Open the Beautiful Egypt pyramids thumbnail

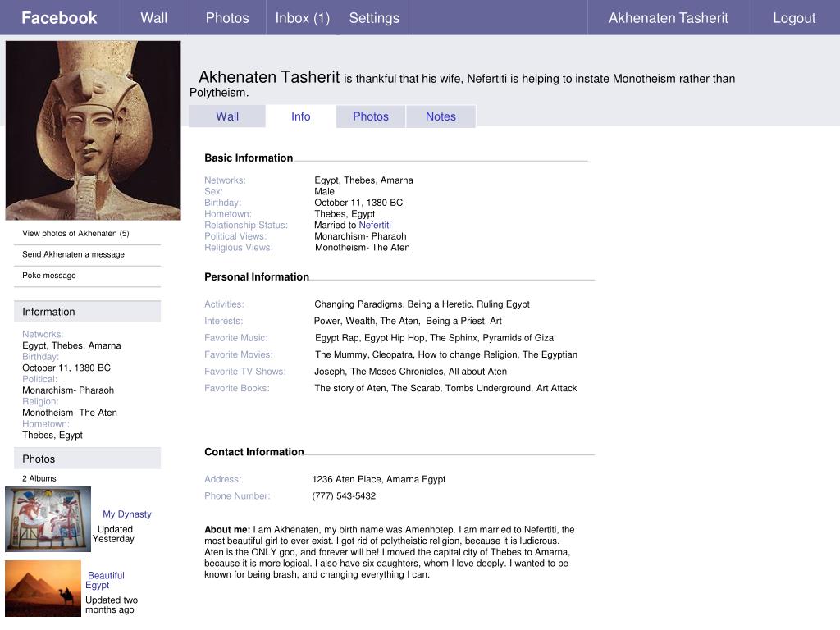(43, 588)
